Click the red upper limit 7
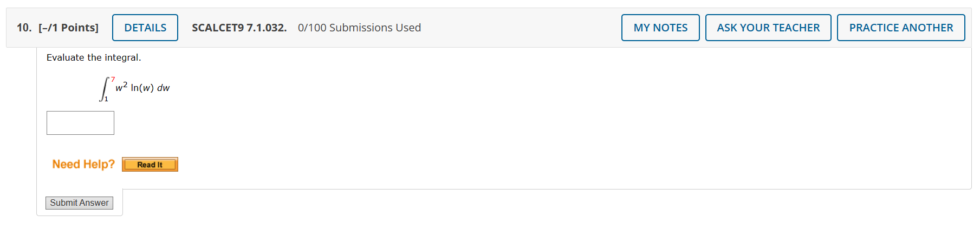980x235 pixels. [x=113, y=79]
